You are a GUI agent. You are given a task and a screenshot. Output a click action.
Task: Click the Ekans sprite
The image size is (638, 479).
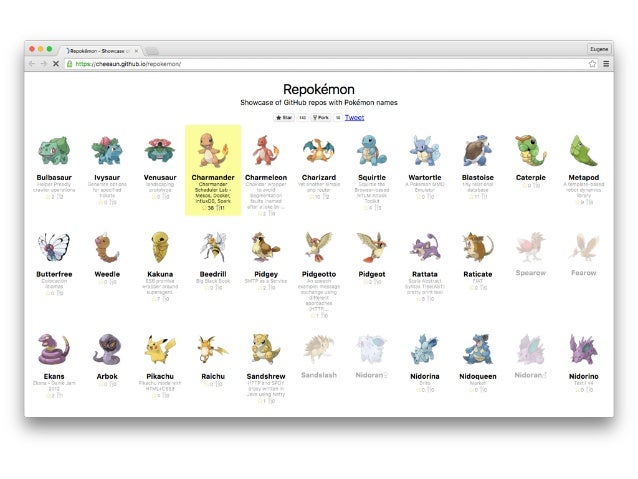pos(54,349)
